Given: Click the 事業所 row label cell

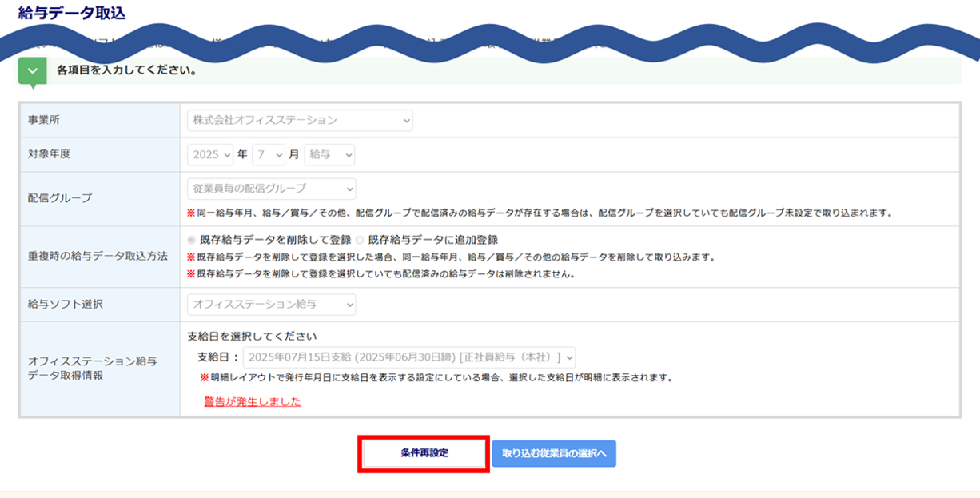Looking at the screenshot, I should [x=100, y=121].
